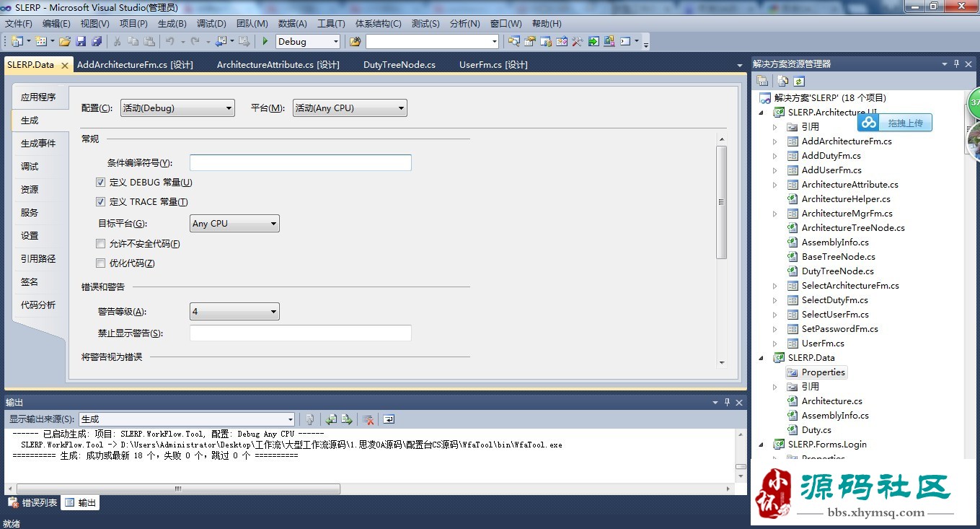Go to previous message in Output panel
Image resolution: width=980 pixels, height=529 pixels.
tap(331, 419)
